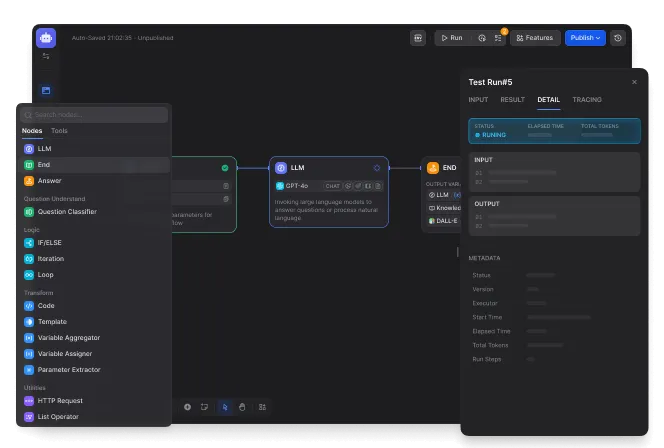This screenshot has width=664, height=448.
Task: Open the TRACING tab in Test Run
Action: [x=587, y=100]
